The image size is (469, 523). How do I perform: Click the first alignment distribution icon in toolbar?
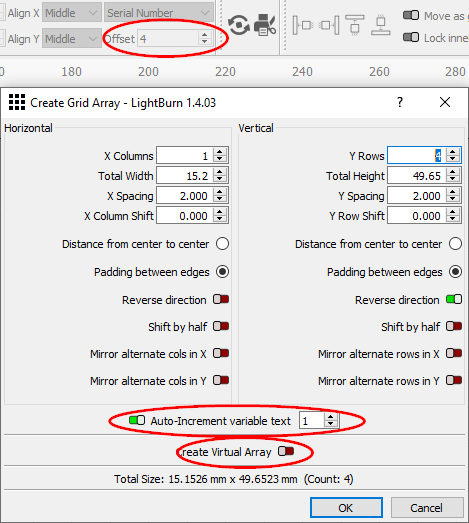pos(303,25)
